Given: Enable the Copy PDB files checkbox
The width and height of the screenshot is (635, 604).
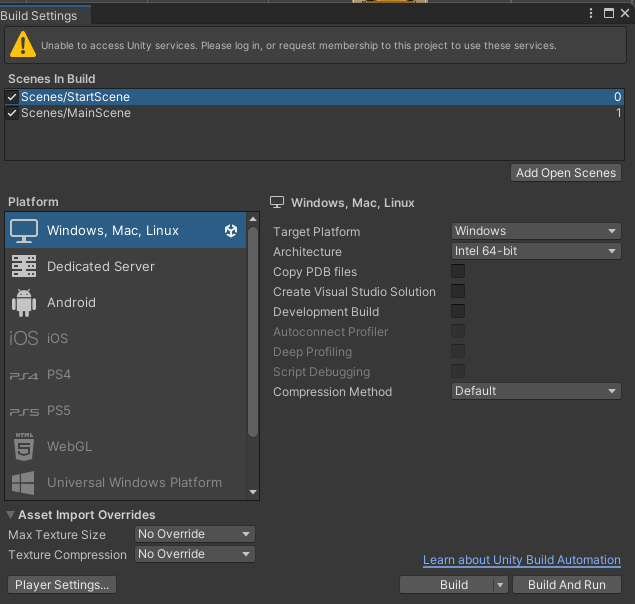Looking at the screenshot, I should [x=458, y=271].
